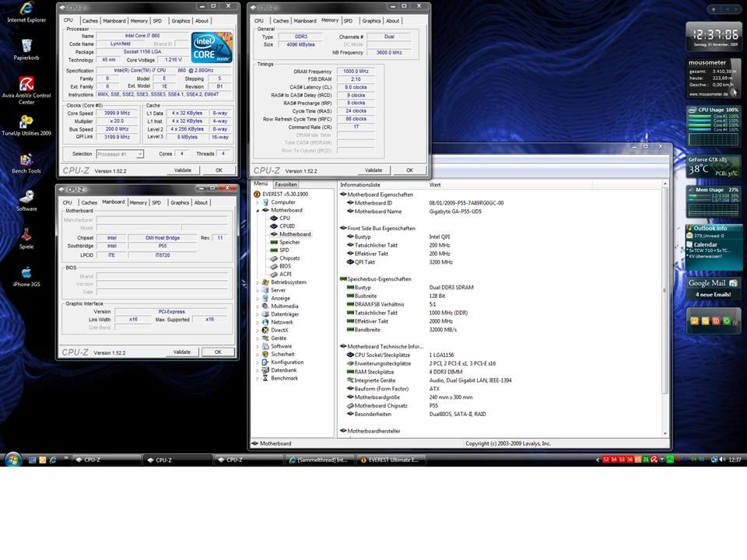The height and width of the screenshot is (560, 747).
Task: Click EVEREST list scrollbar down arrow
Action: [x=665, y=434]
